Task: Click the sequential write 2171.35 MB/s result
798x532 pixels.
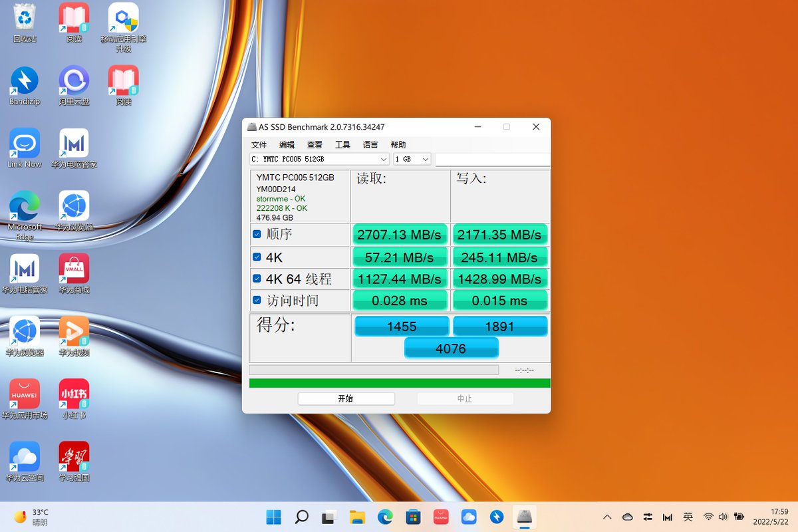Action: [x=499, y=235]
